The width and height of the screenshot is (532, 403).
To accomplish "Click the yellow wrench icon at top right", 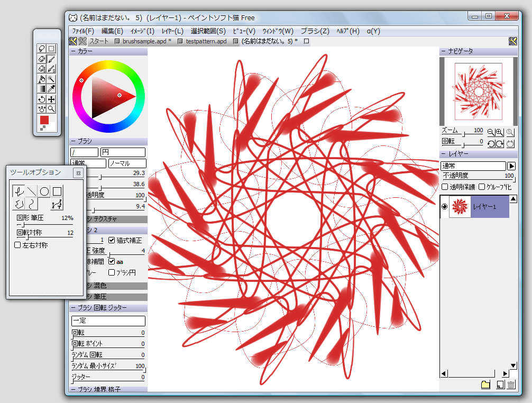I will click(512, 41).
